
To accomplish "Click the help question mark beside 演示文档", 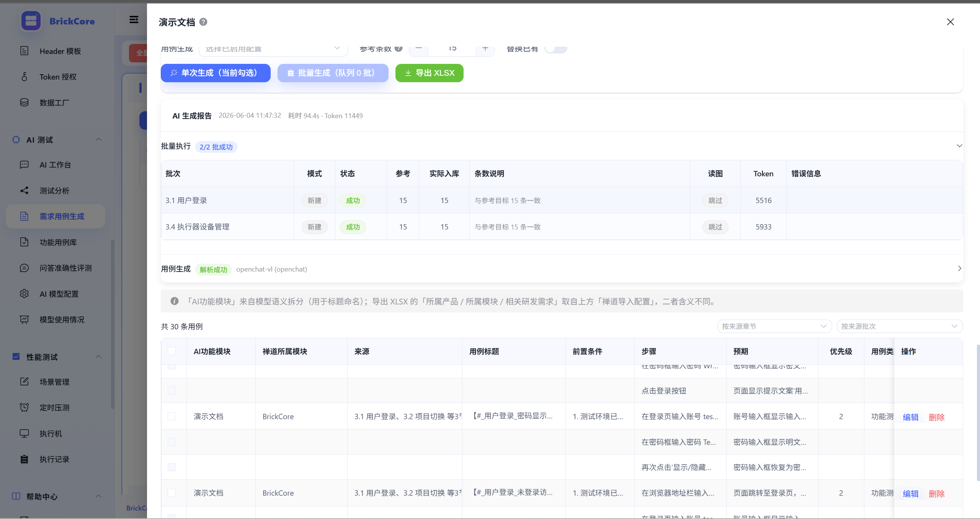I will pyautogui.click(x=203, y=22).
